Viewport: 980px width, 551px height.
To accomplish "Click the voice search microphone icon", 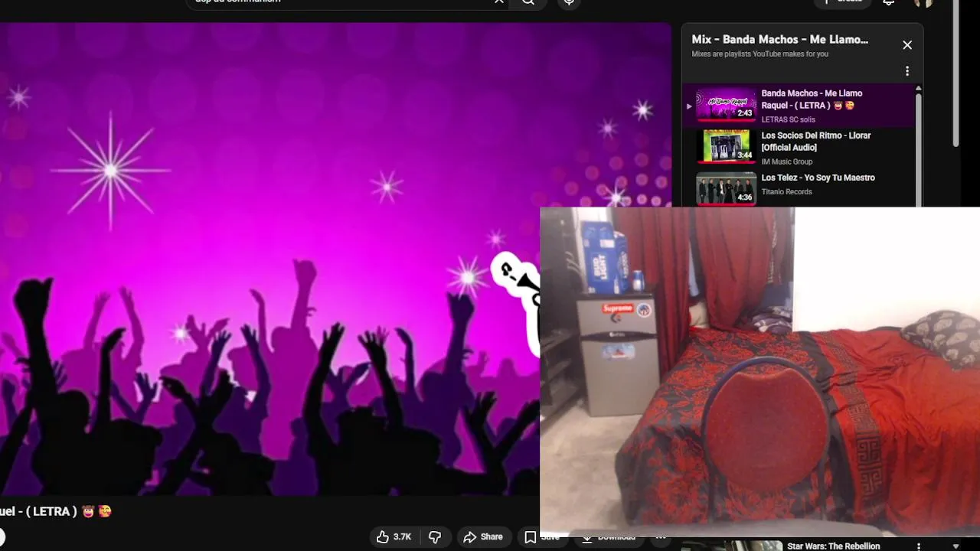I will [x=569, y=2].
